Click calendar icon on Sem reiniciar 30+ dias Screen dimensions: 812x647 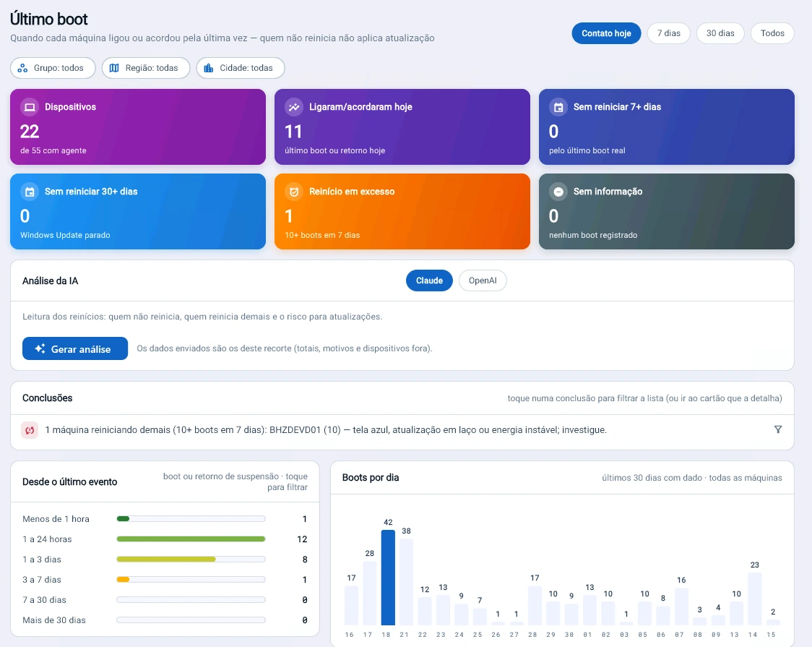pos(30,192)
